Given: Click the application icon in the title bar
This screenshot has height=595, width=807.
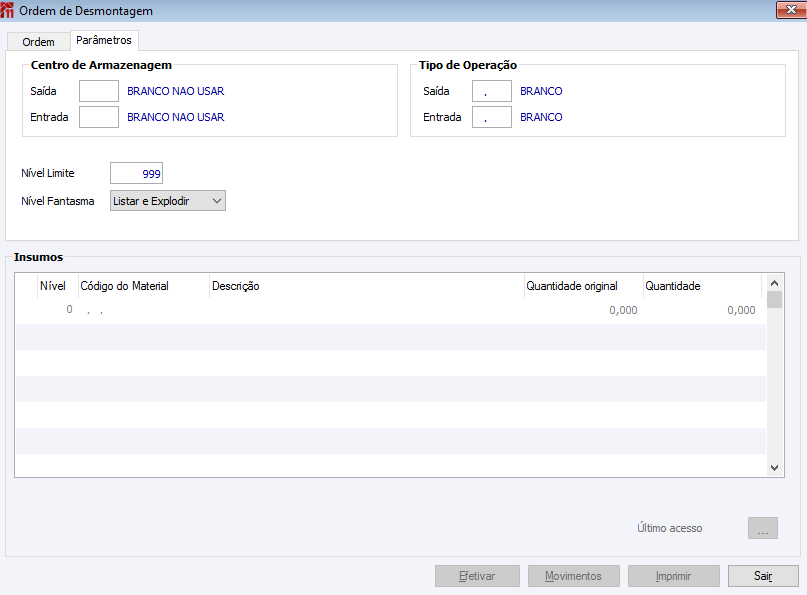Looking at the screenshot, I should (x=7, y=10).
